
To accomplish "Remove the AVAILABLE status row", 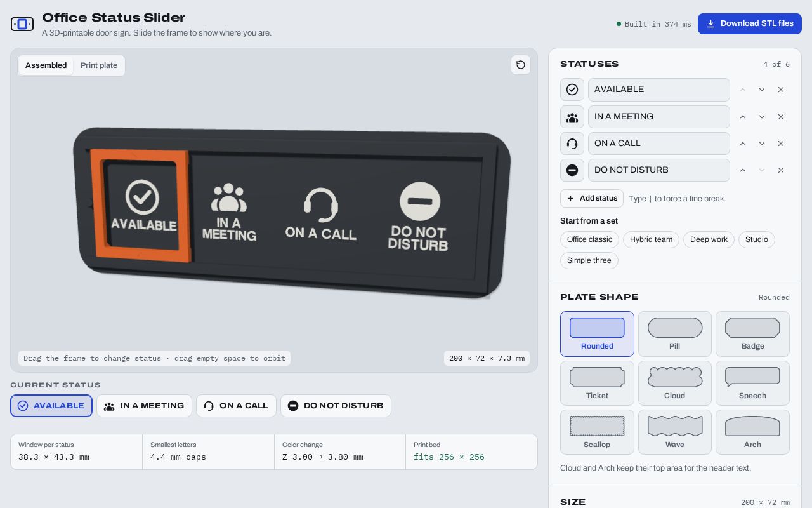I will (x=781, y=90).
